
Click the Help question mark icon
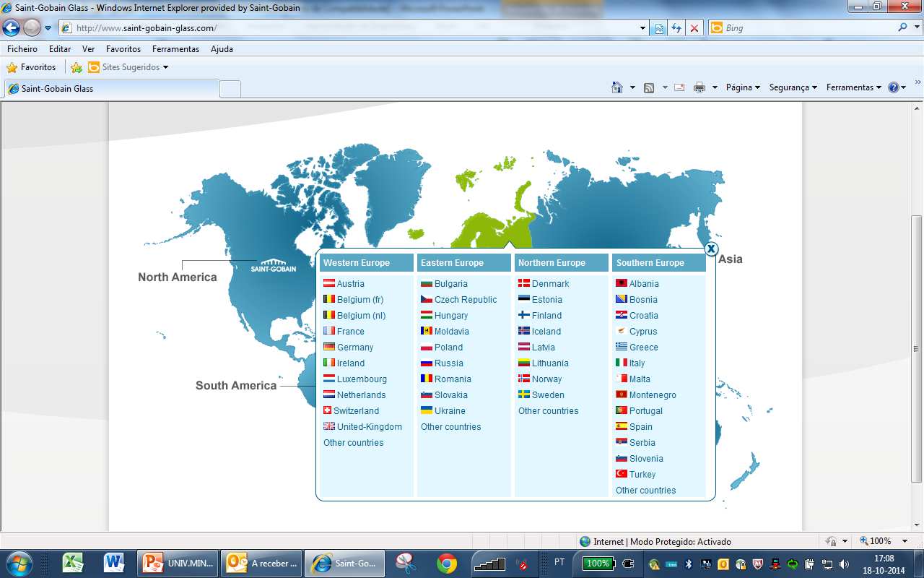(x=894, y=87)
